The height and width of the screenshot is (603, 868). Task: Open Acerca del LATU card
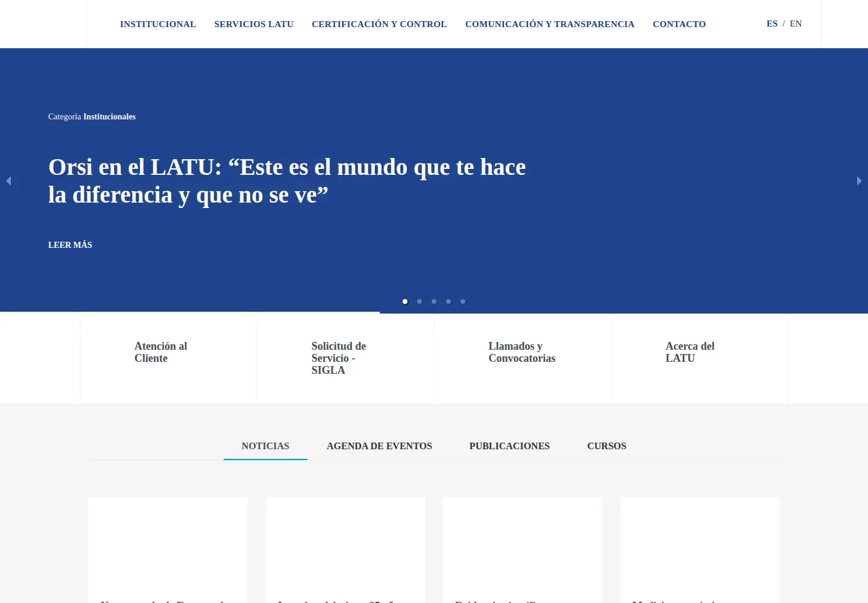pyautogui.click(x=700, y=360)
